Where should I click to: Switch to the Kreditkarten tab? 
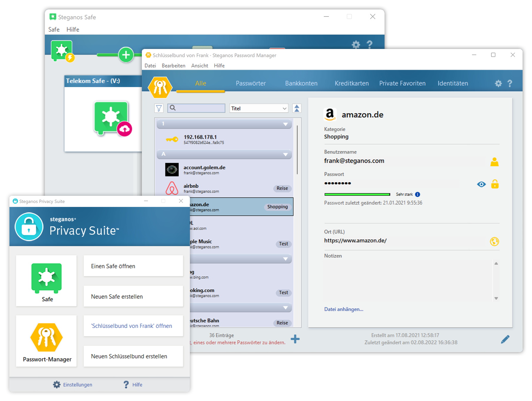[x=352, y=83]
